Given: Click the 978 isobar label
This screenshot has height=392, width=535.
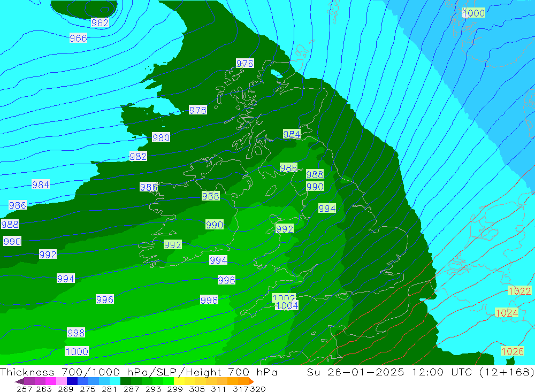Looking at the screenshot, I should 198,110.
